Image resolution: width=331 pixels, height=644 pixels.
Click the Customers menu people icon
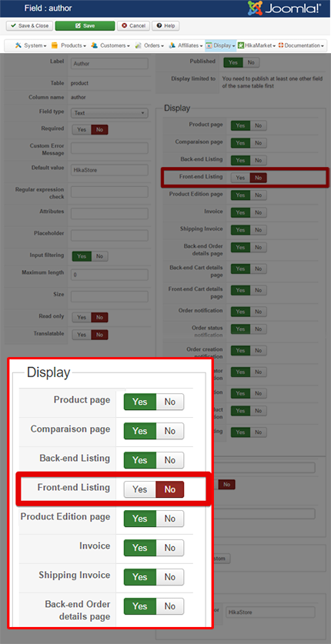click(x=95, y=45)
